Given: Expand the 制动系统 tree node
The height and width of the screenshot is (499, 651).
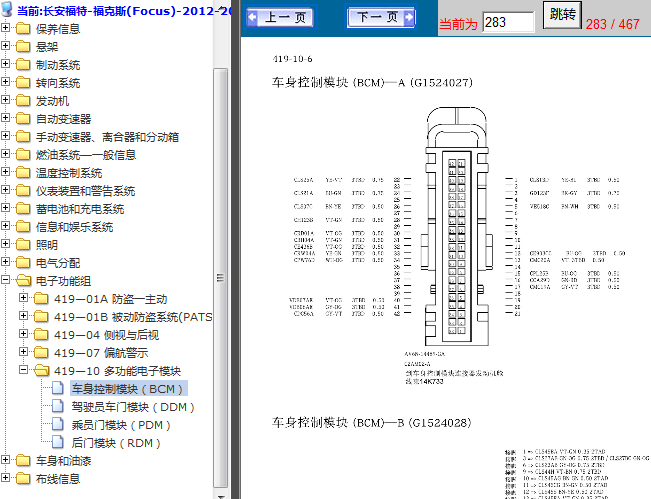Looking at the screenshot, I should tap(5, 64).
